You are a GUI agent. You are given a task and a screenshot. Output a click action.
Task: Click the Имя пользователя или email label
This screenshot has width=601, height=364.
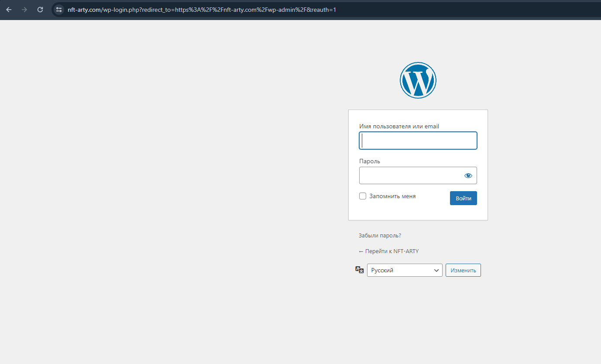[399, 126]
